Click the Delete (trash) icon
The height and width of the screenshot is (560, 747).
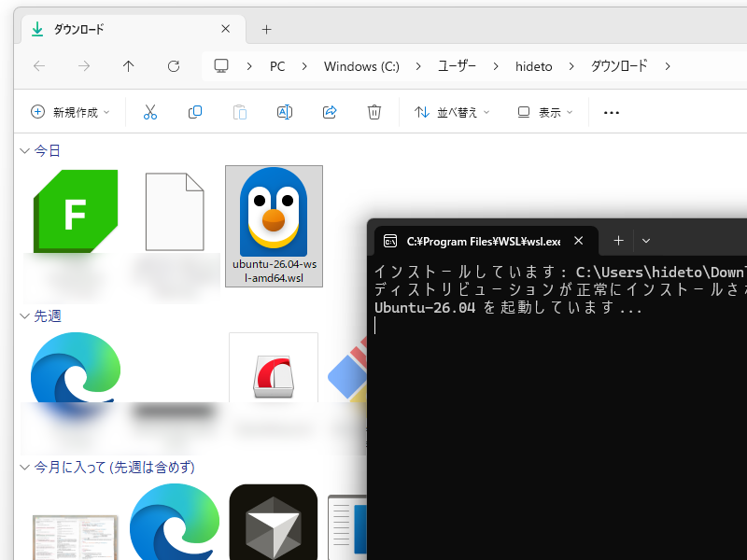click(374, 112)
